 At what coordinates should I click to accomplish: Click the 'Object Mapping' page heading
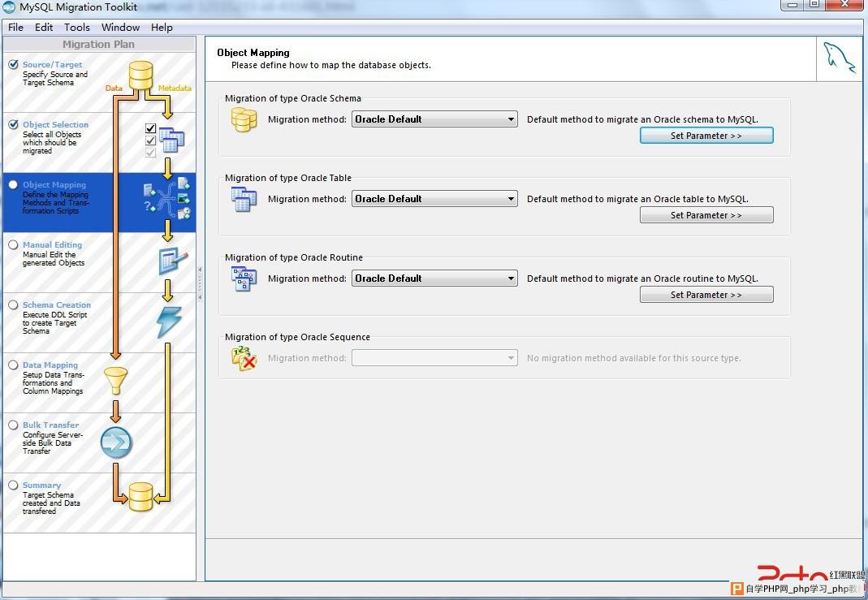tap(253, 53)
